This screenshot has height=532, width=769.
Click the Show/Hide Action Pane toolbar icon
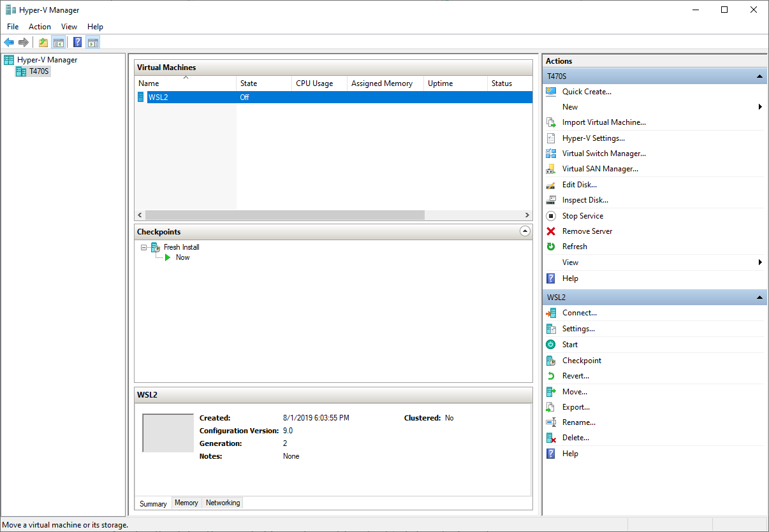[x=93, y=42]
